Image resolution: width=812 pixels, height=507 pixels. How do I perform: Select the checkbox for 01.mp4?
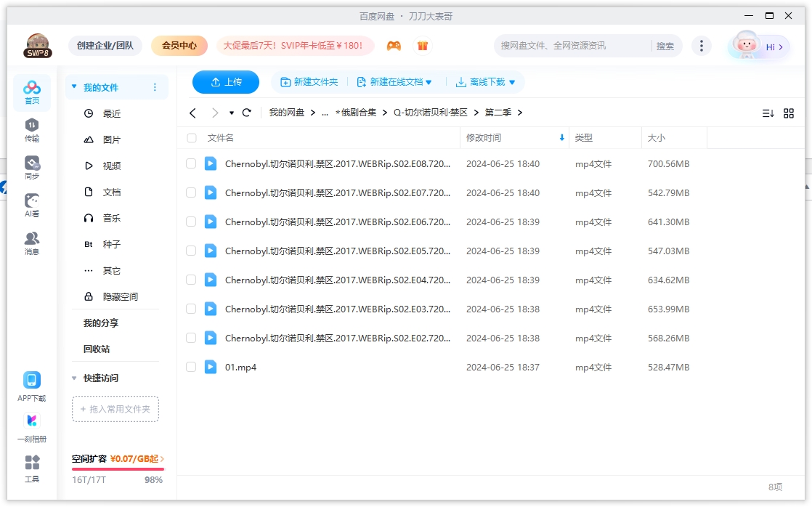pyautogui.click(x=191, y=367)
